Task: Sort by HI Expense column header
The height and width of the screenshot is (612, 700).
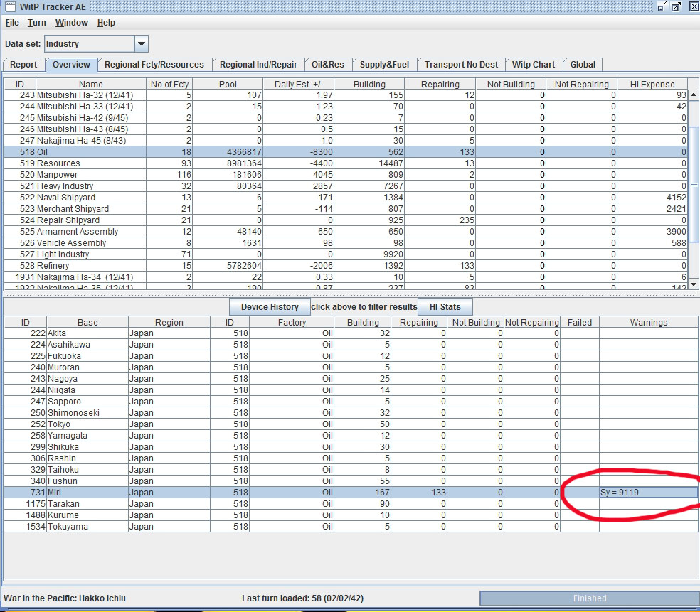Action: [652, 84]
